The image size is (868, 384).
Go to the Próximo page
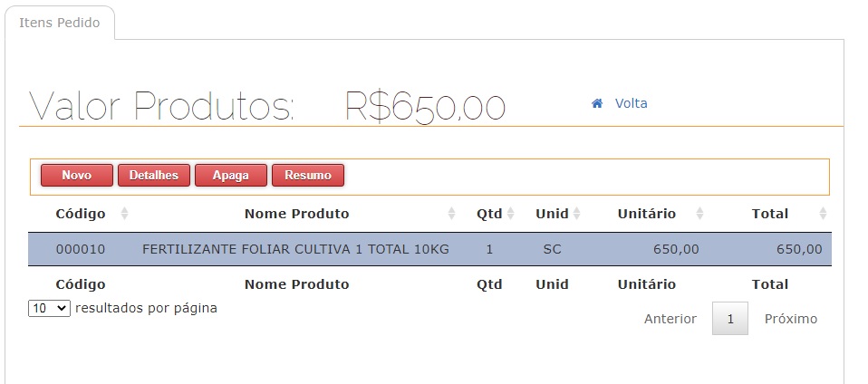pos(791,319)
